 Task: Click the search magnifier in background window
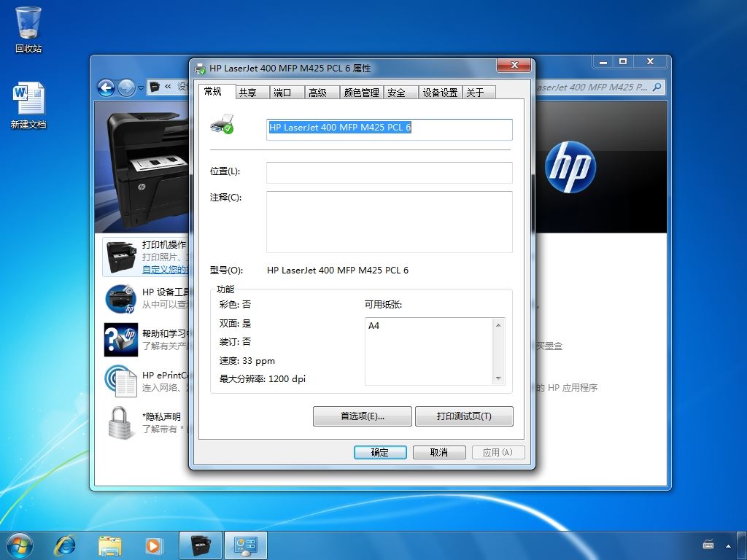657,87
